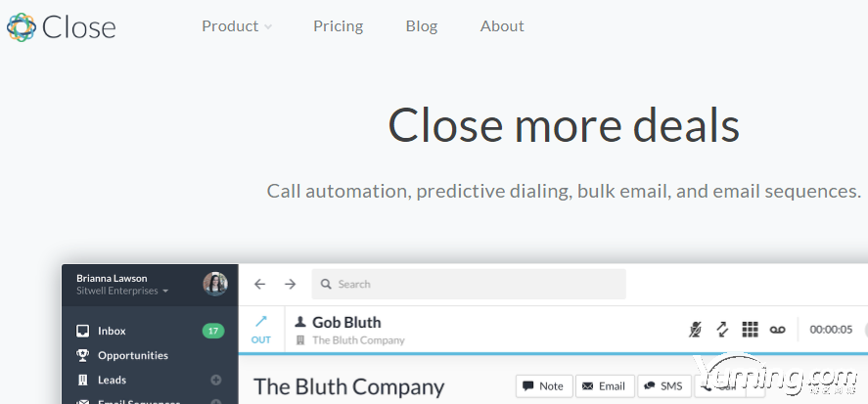Expand the Sitwell Enterprises organization dropdown
Image resolution: width=868 pixels, height=404 pixels.
[x=122, y=292]
